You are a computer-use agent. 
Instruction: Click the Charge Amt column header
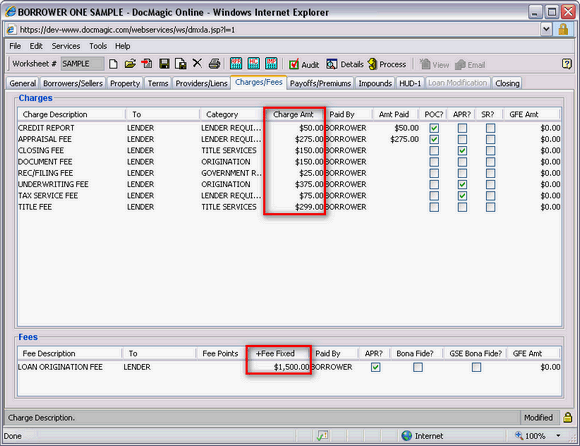(x=294, y=114)
